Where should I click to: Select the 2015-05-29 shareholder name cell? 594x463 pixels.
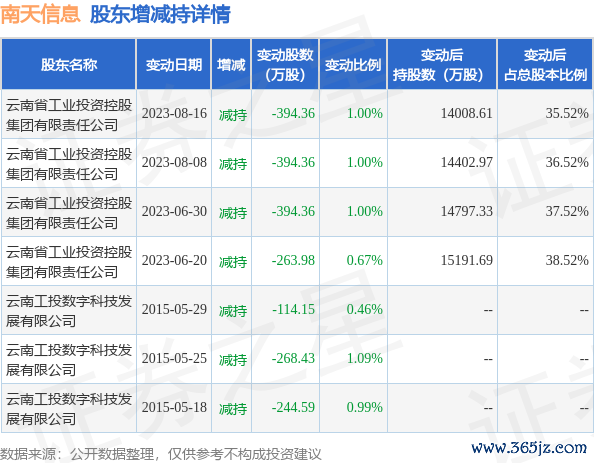[69, 310]
